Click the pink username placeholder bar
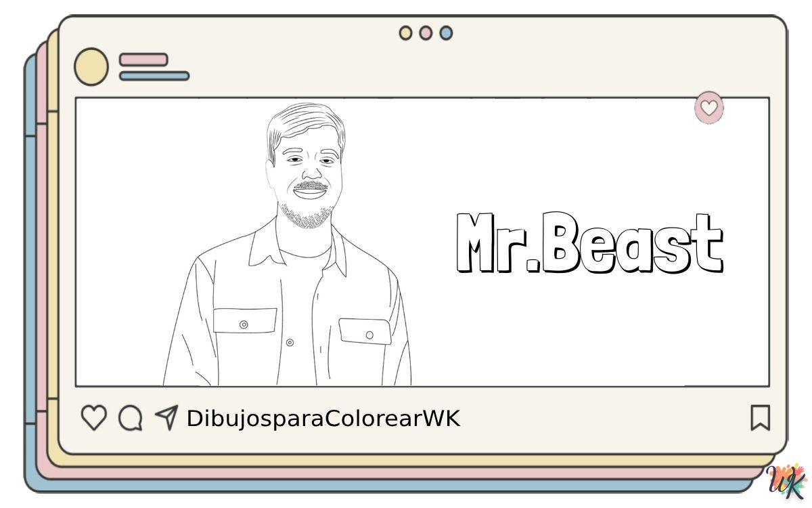Image resolution: width=812 pixels, height=508 pixels. coord(143,60)
